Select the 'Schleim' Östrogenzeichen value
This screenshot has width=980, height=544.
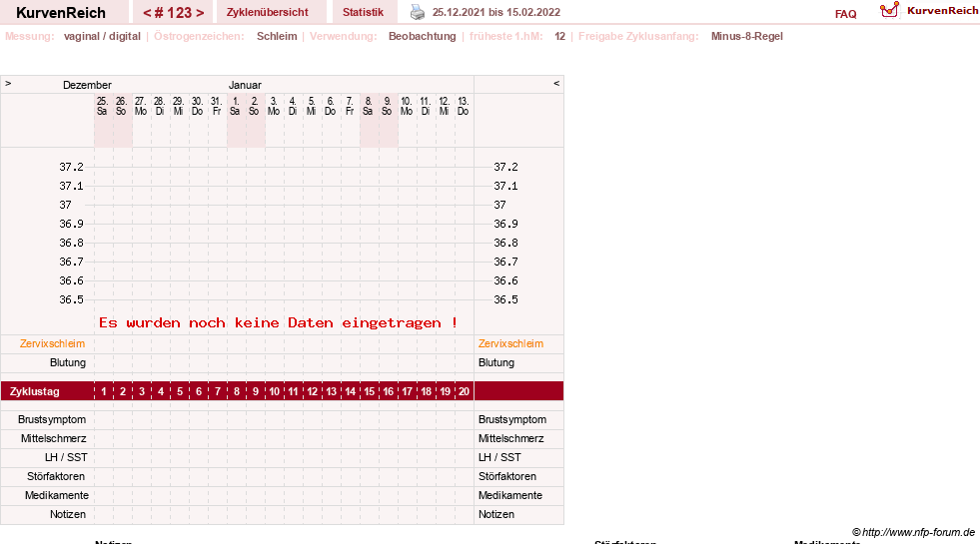pyautogui.click(x=277, y=36)
